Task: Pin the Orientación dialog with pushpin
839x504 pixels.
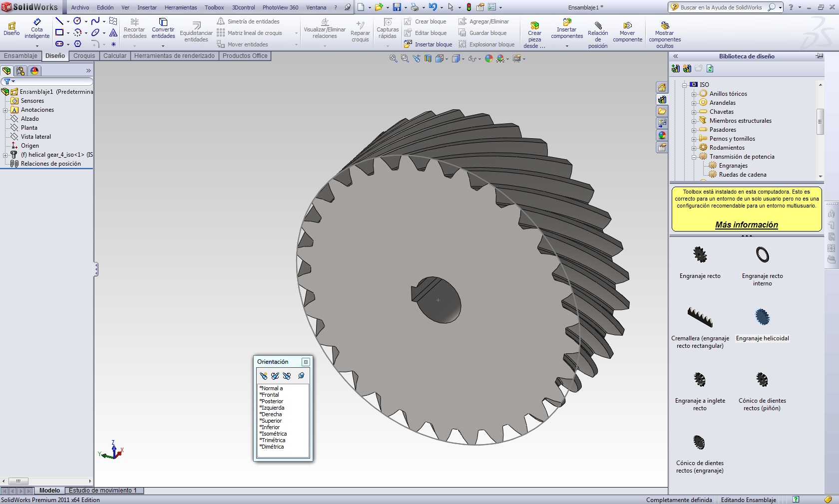Action: coord(301,376)
